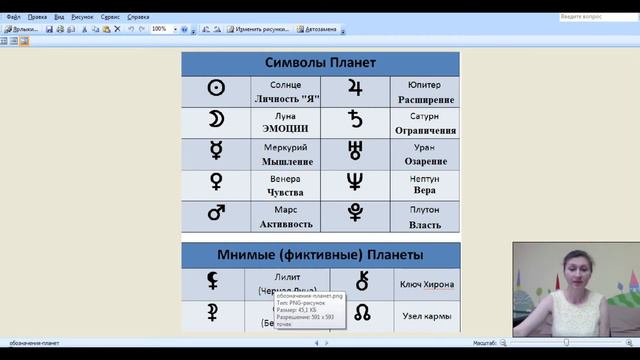Click the Moon crescent symbol
Viewport: 640px width, 360px height.
coord(216,119)
